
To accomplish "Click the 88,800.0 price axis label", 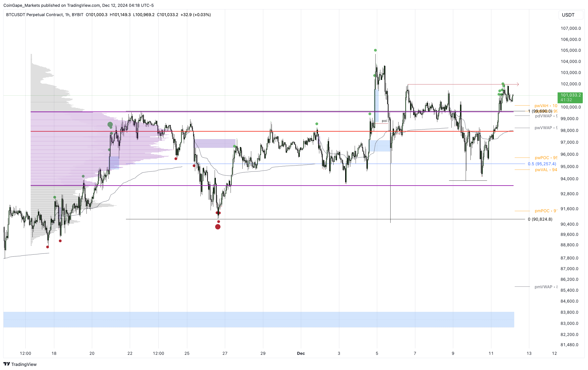I will pos(569,245).
